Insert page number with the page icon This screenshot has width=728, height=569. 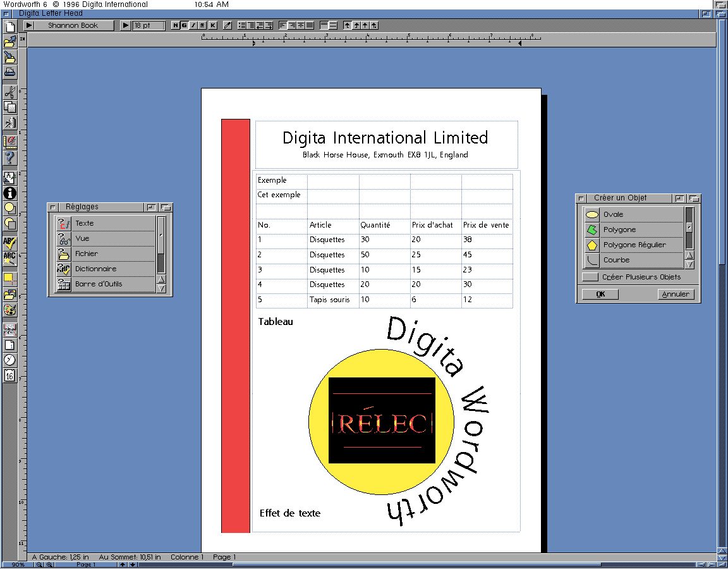pyautogui.click(x=9, y=345)
